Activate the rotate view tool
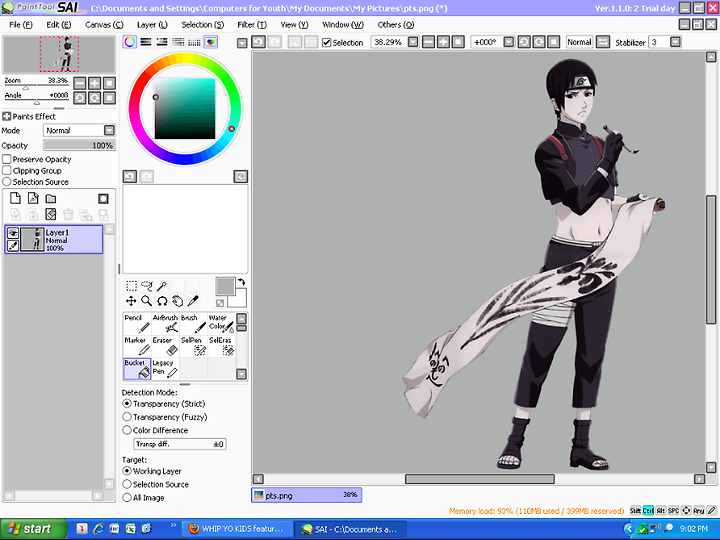This screenshot has width=720, height=540. pyautogui.click(x=162, y=301)
